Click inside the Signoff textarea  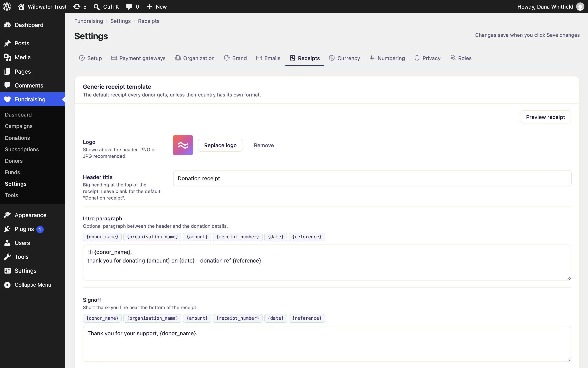coord(327,344)
